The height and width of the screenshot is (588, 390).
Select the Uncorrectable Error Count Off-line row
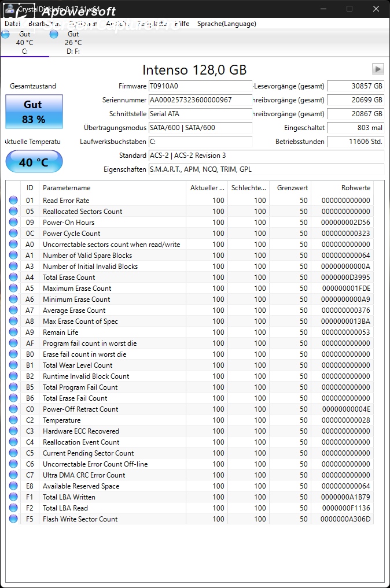tap(190, 464)
